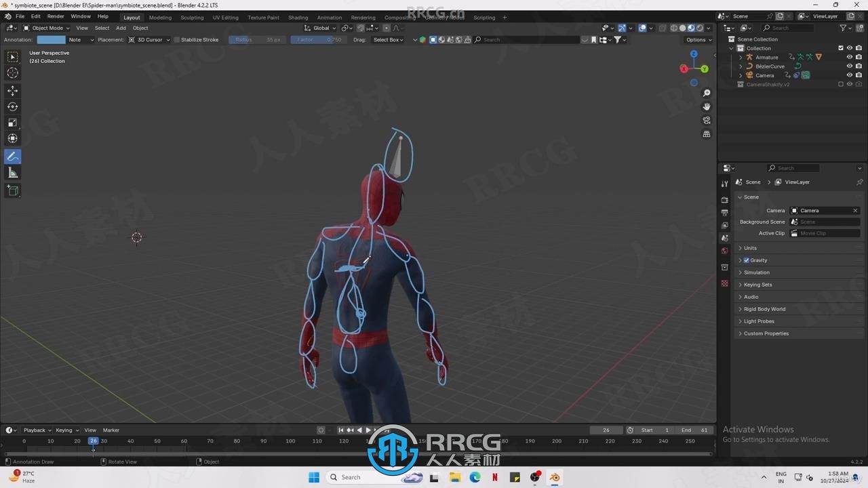Click the End frame field
Viewport: 868px width, 488px height.
[x=695, y=430]
